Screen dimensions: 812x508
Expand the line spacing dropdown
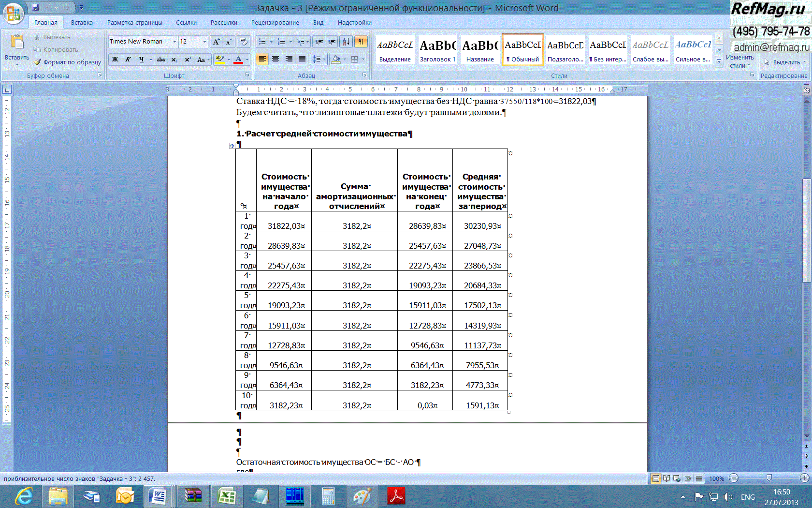[x=324, y=59]
